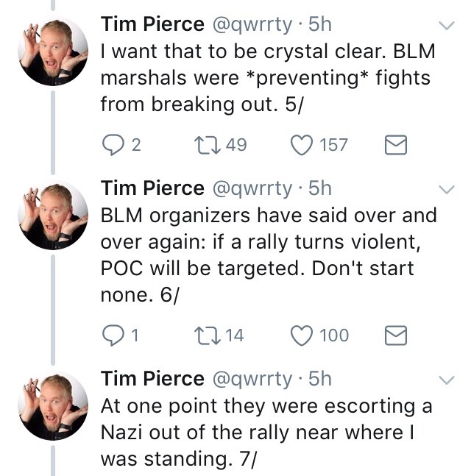Open the dropdown menu on the 5/ tweet
Screen dimensions: 471x476
point(446,26)
